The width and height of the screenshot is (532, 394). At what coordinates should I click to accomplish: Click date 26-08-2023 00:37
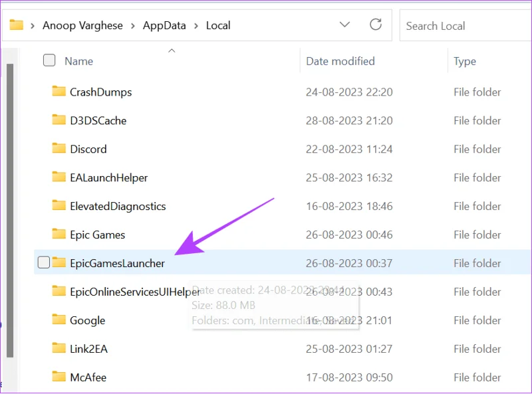pyautogui.click(x=349, y=263)
